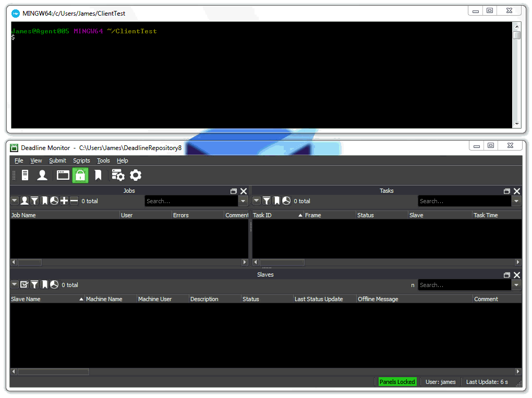Image resolution: width=532 pixels, height=398 pixels.
Task: Open repository options icon with gear and server
Action: coord(118,175)
